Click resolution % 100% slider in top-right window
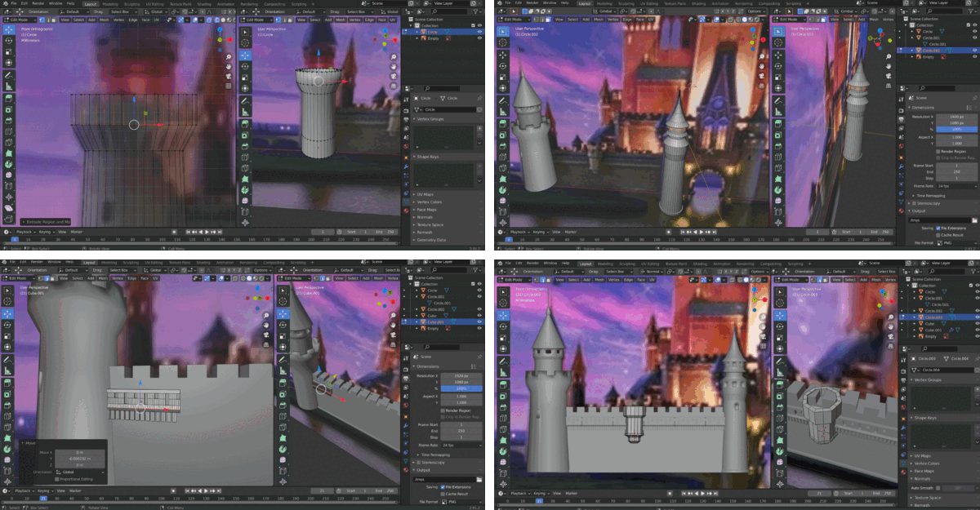 [955, 129]
